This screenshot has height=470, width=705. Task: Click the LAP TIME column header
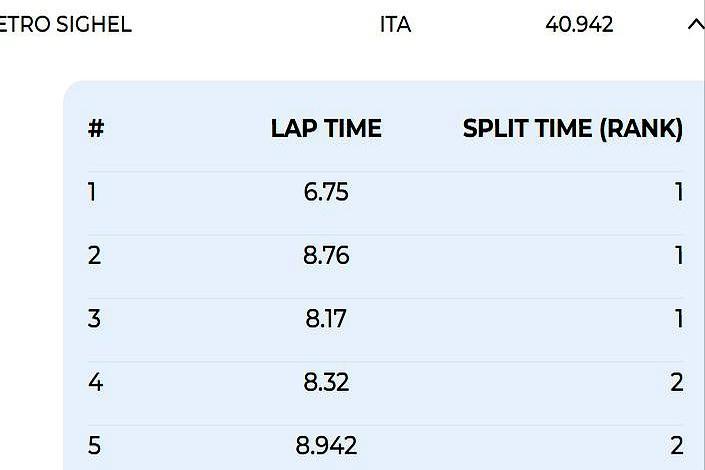click(x=326, y=129)
